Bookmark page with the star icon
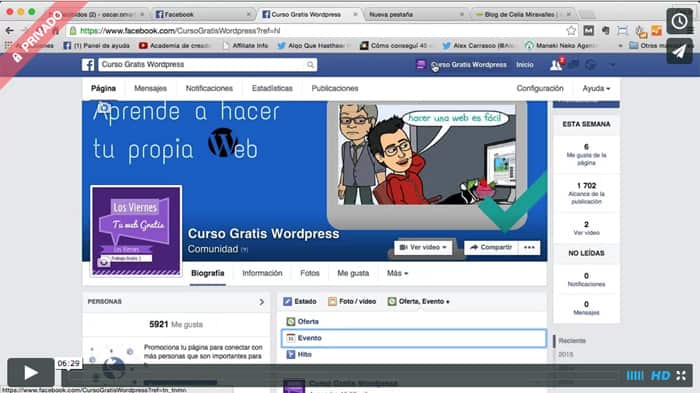Image resolution: width=700 pixels, height=393 pixels. [571, 30]
